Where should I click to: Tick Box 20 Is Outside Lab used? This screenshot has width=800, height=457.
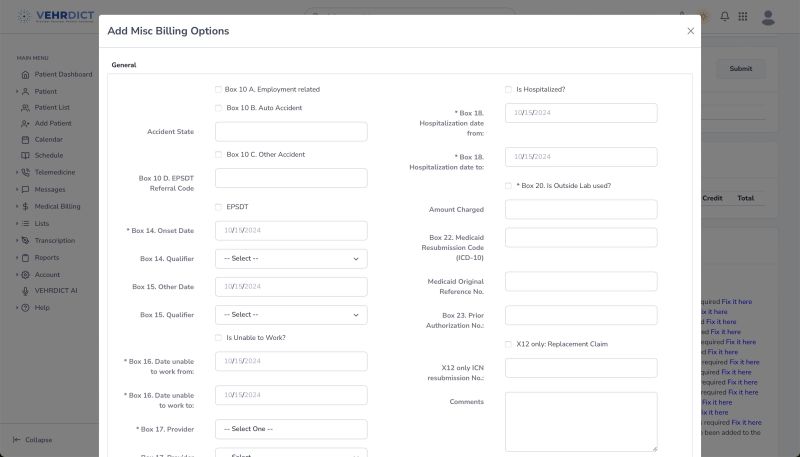pos(508,185)
